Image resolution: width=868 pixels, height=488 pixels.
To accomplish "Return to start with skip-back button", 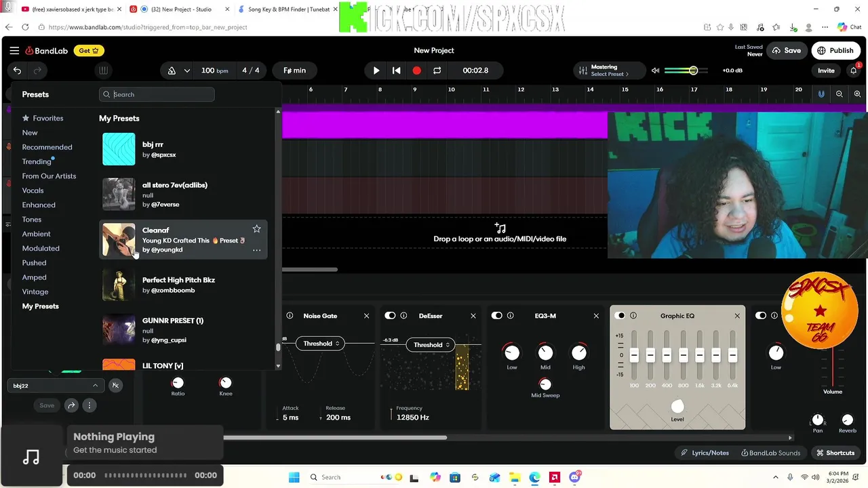I will [397, 70].
